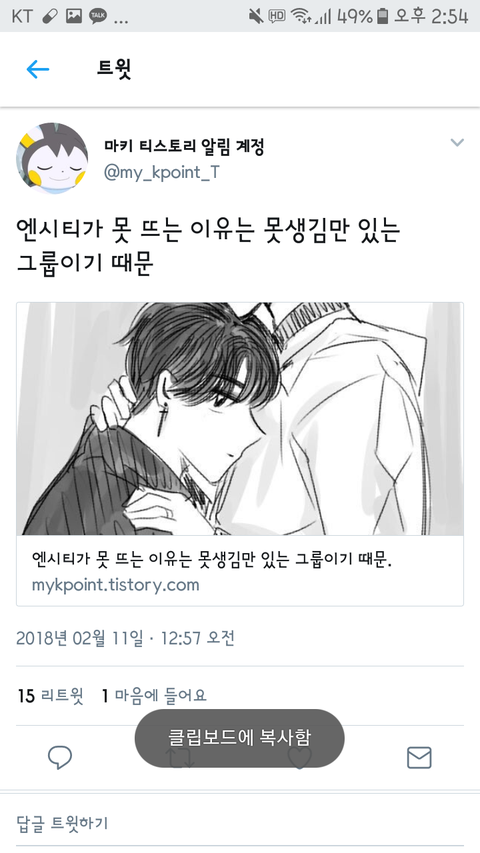The height and width of the screenshot is (853, 480).
Task: Open the @my_kpoint_T handle
Action: [162, 172]
